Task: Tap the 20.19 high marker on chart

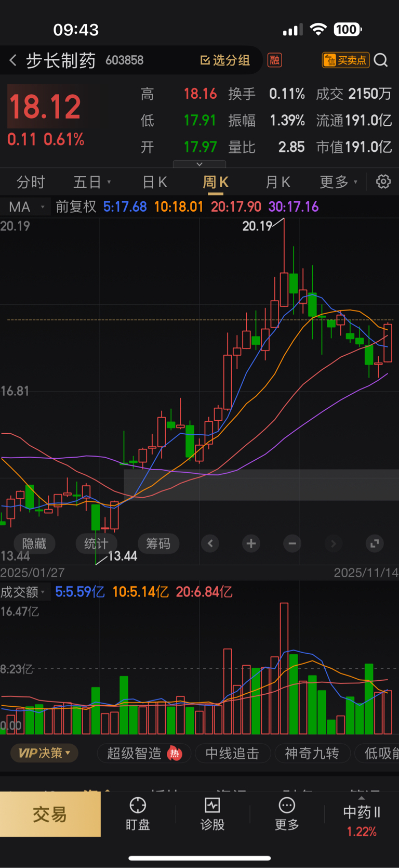Action: coord(257,226)
